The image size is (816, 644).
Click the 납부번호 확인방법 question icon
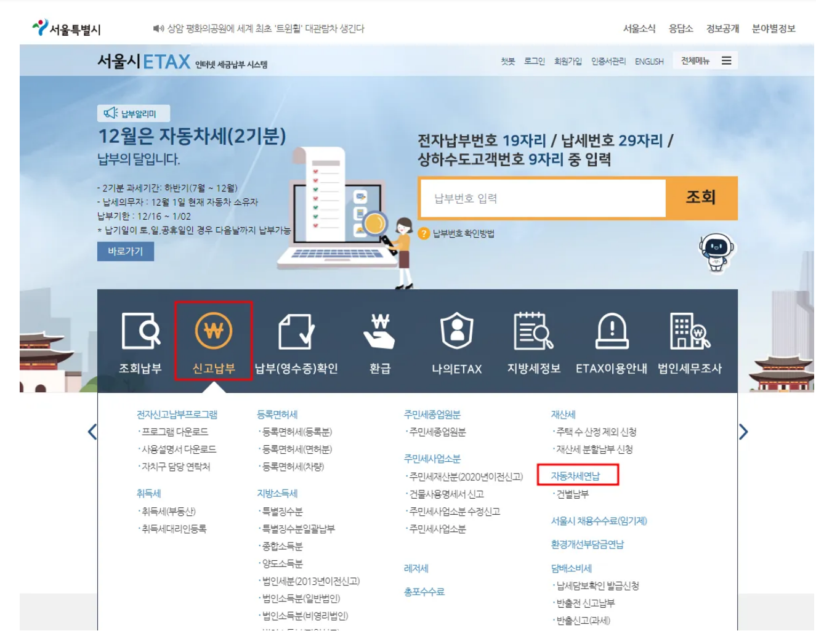click(424, 233)
